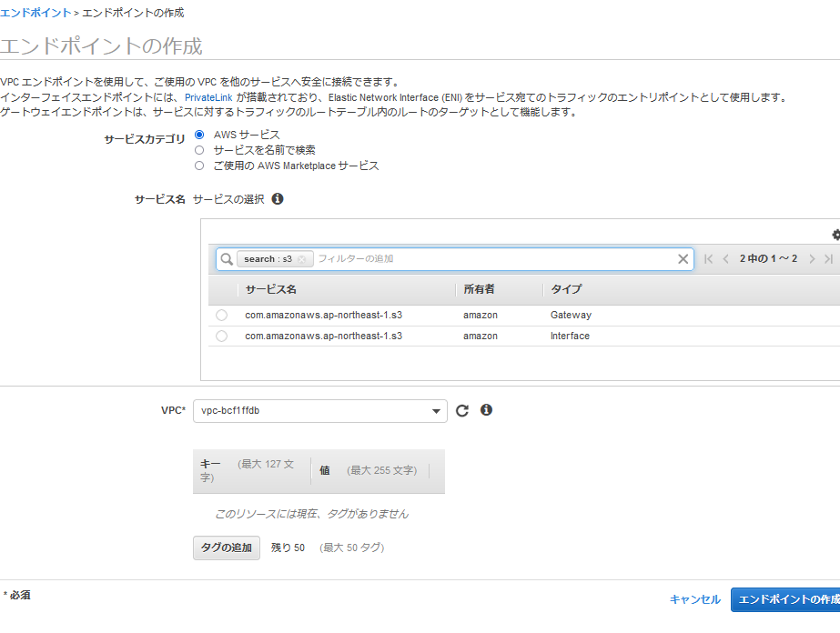Screen dimensions: 840x633
Task: Go to first page of service list
Action: [x=708, y=259]
